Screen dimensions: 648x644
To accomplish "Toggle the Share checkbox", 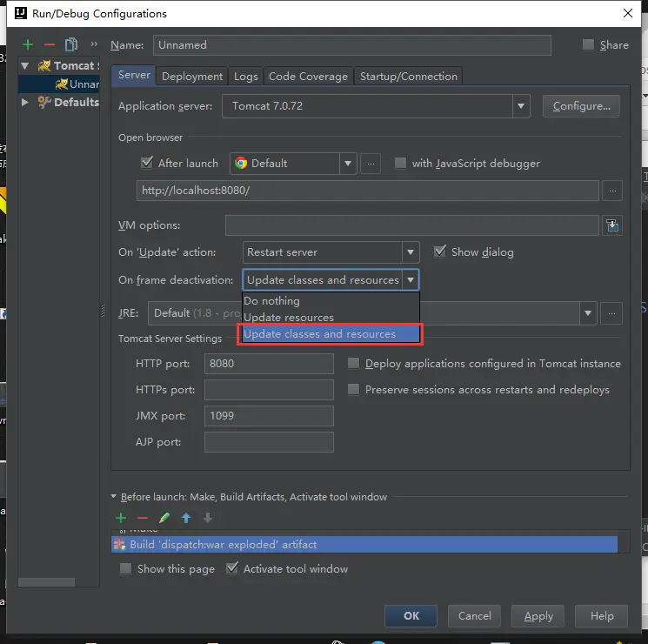I will pos(588,44).
